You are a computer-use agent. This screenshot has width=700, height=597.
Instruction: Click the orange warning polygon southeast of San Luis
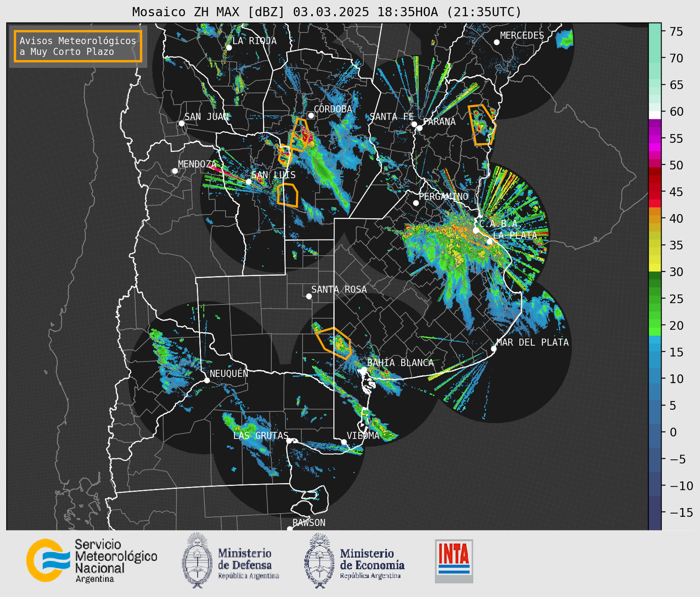click(288, 195)
